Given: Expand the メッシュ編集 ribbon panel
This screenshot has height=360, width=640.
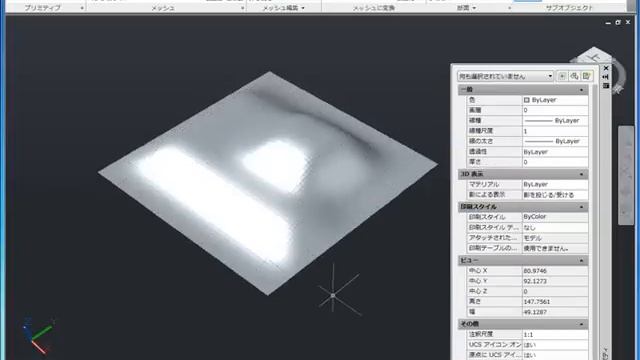Looking at the screenshot, I should [283, 8].
